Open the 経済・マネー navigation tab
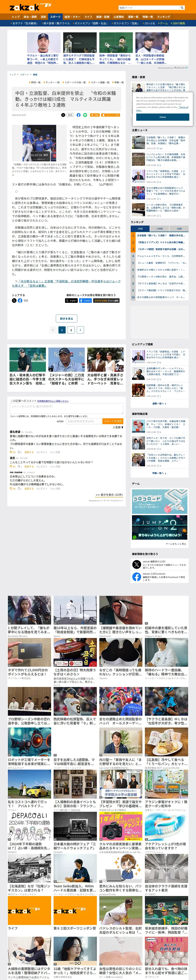The image size is (196, 980). point(72,17)
